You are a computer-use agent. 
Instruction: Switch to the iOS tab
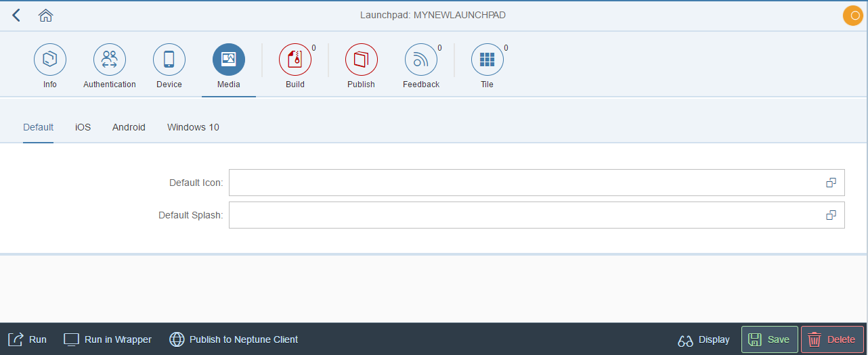(83, 127)
